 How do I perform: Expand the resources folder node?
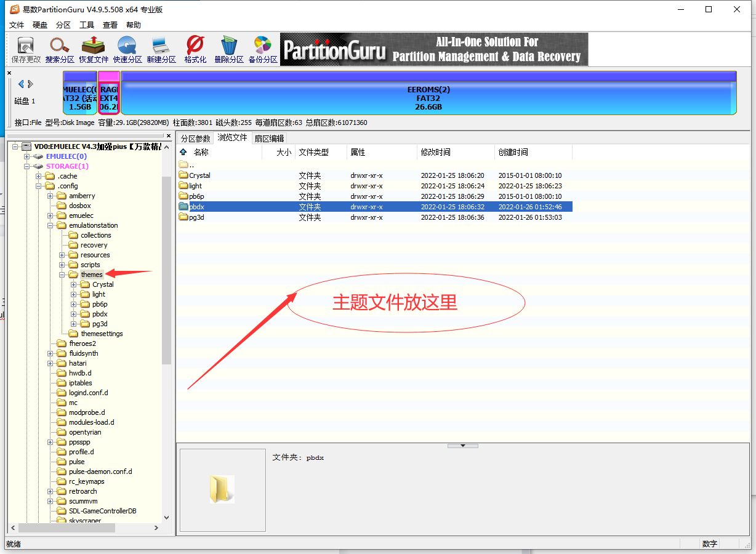tap(62, 255)
